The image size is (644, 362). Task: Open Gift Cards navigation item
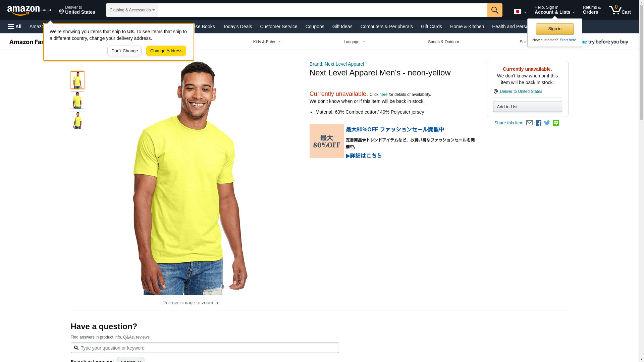pos(431,26)
